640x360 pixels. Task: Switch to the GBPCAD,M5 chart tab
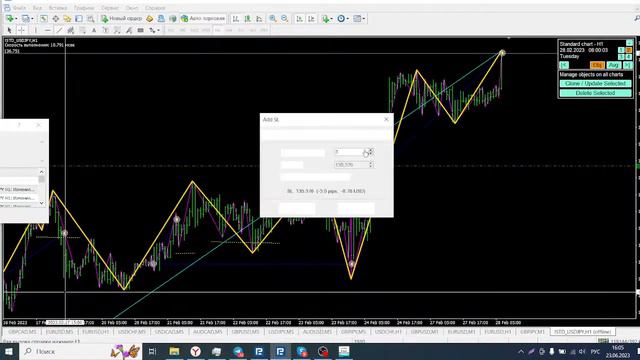(22, 332)
